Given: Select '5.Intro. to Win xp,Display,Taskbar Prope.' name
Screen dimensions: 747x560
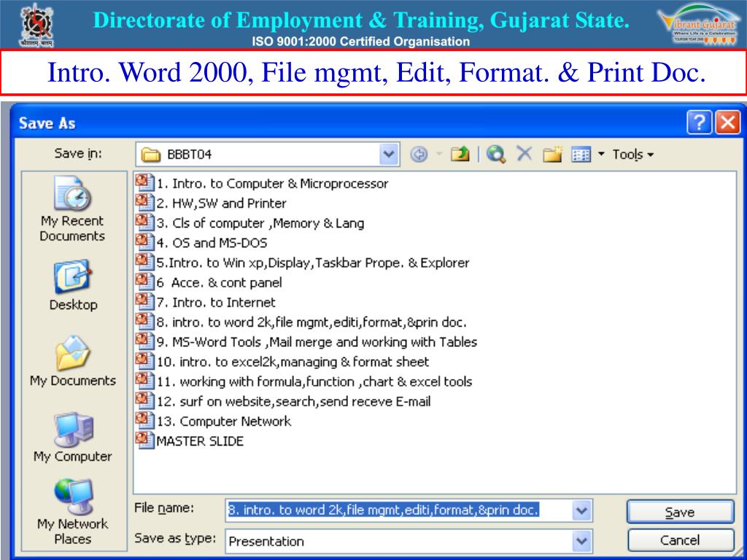Looking at the screenshot, I should click(x=313, y=262).
